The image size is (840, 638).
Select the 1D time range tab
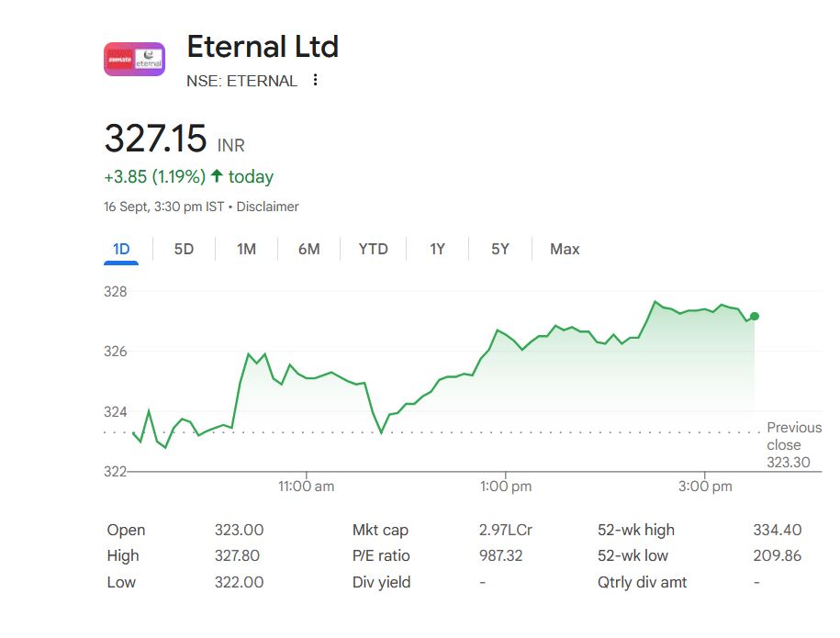coord(121,249)
